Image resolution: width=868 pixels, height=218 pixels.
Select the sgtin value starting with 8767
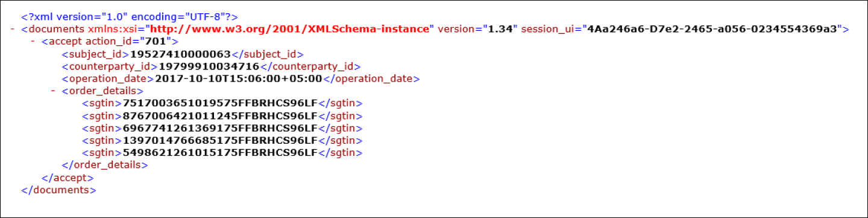(220, 115)
